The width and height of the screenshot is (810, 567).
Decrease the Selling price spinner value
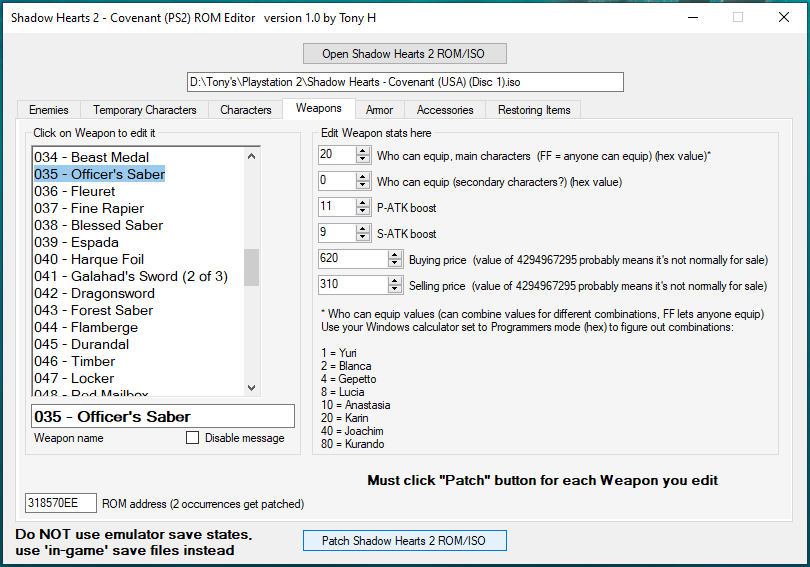click(x=394, y=290)
